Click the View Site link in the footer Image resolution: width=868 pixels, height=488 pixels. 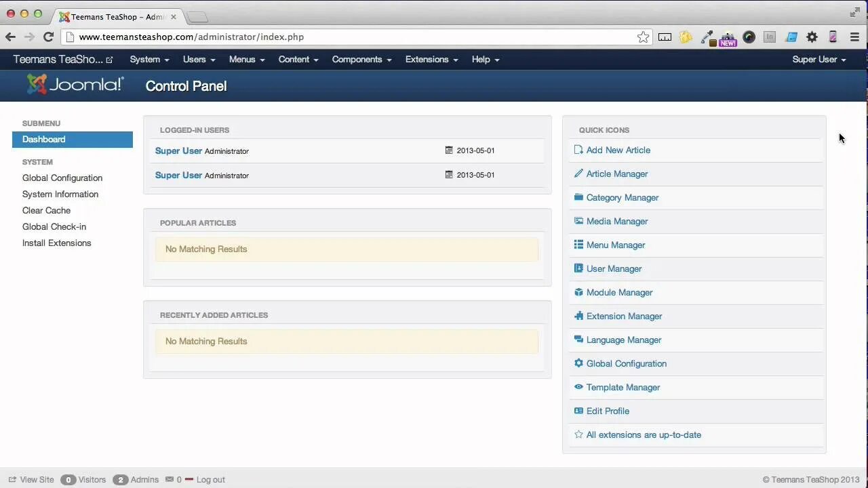point(37,479)
